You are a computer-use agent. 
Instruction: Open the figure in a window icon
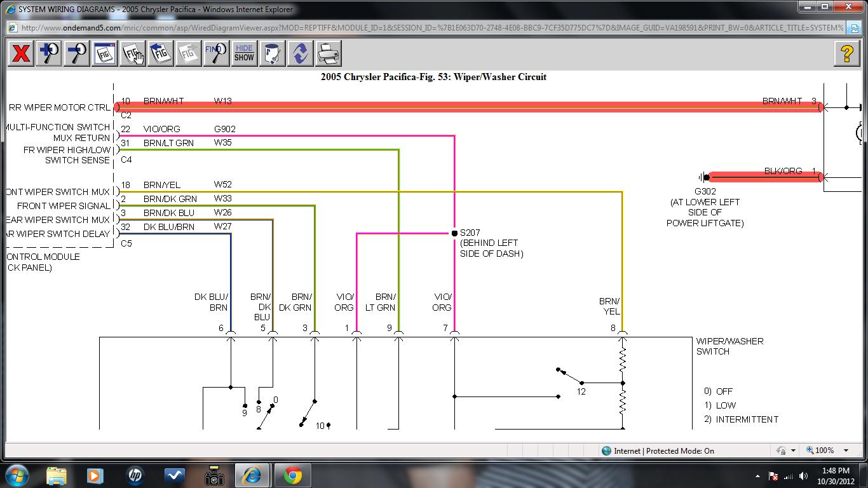104,53
